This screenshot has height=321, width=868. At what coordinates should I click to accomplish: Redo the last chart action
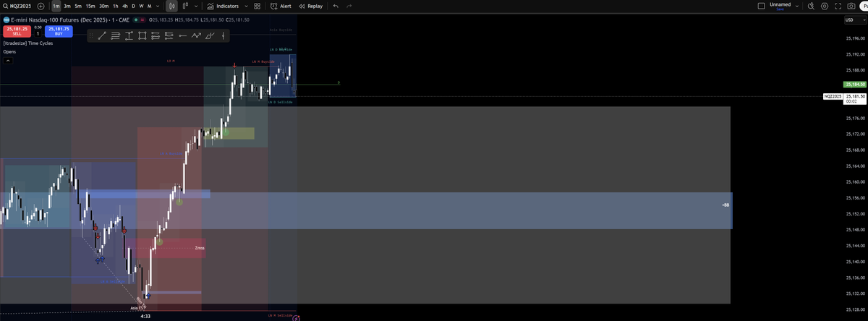click(x=349, y=6)
